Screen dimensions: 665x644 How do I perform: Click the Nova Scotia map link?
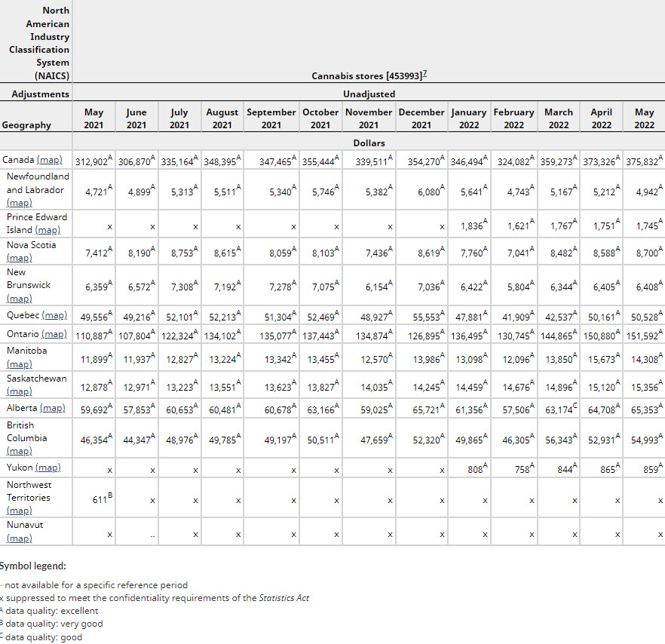click(19, 258)
